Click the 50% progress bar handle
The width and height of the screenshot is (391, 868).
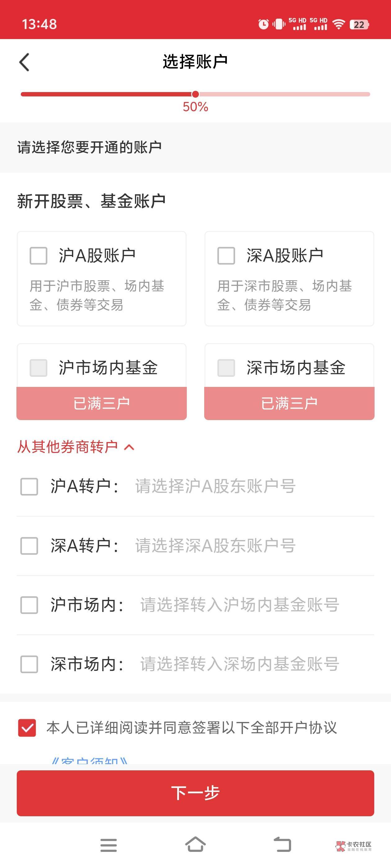pyautogui.click(x=195, y=94)
